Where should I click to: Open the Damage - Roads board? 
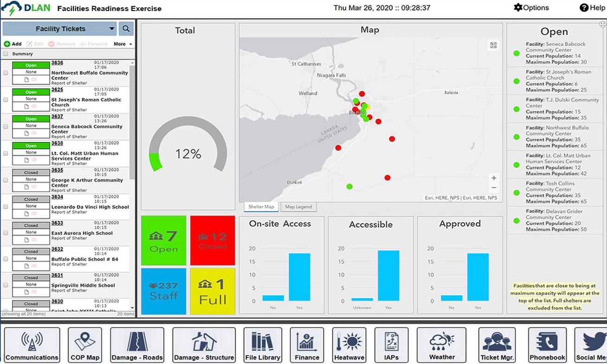[x=137, y=345]
